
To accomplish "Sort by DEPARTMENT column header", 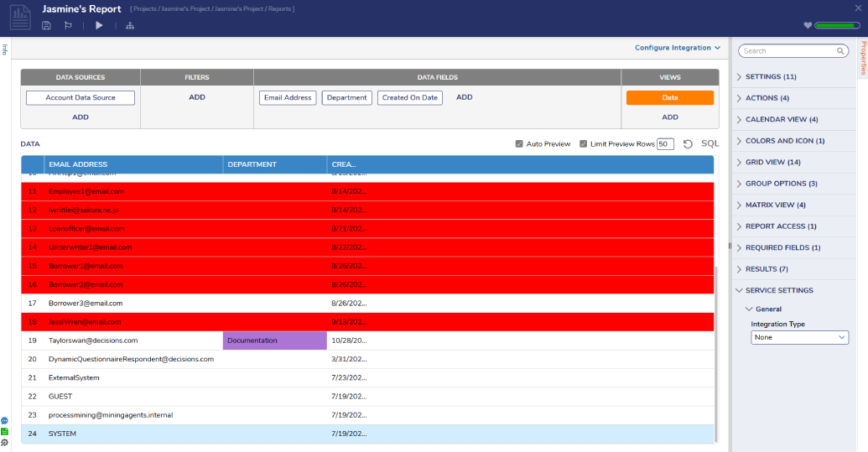I will click(274, 164).
